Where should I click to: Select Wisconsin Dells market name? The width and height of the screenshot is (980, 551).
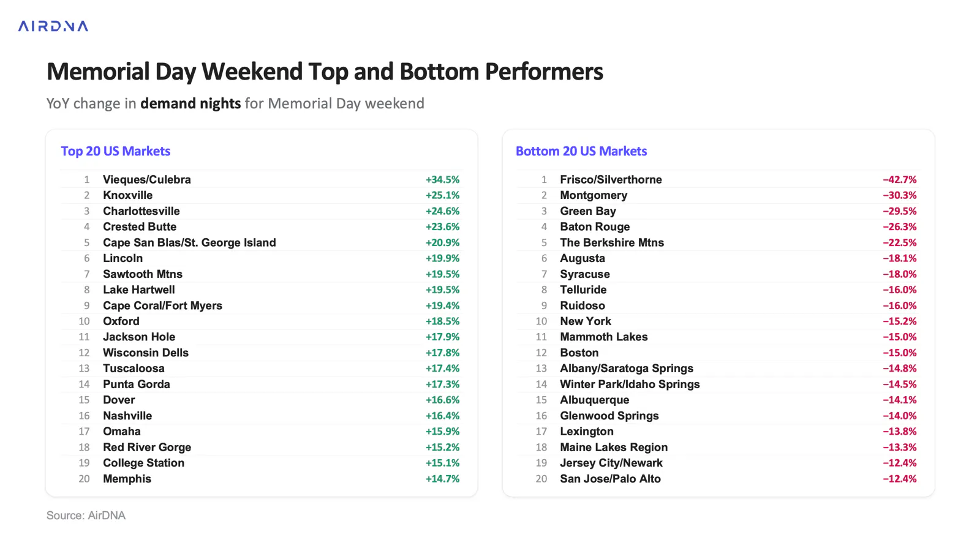tap(146, 353)
